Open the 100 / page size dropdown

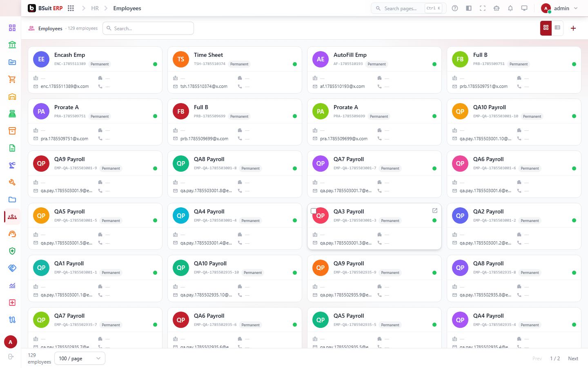[80, 358]
